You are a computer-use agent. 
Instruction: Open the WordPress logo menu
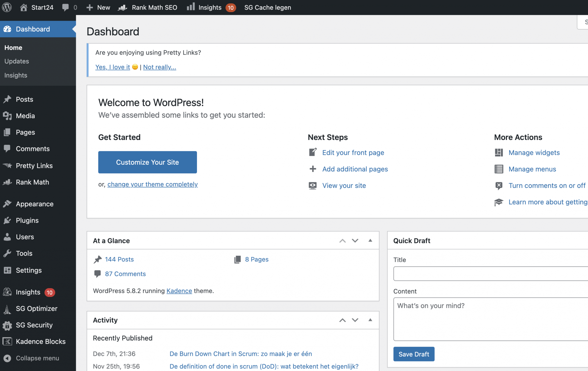tap(7, 7)
